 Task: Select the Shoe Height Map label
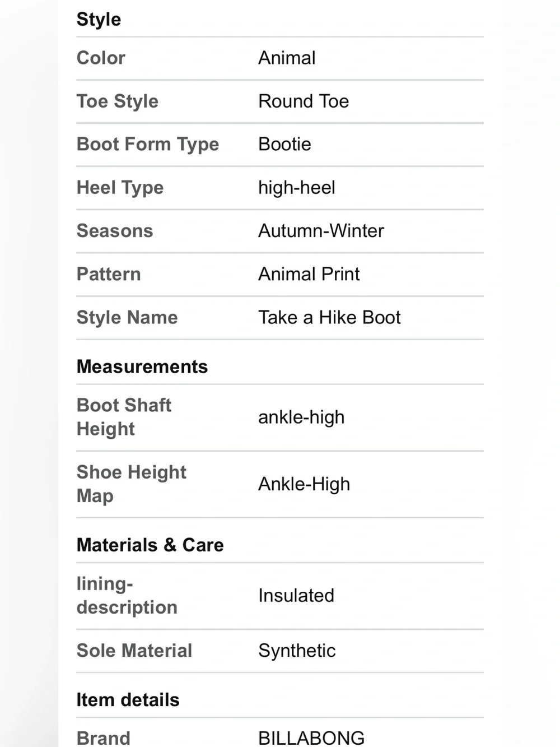(132, 484)
